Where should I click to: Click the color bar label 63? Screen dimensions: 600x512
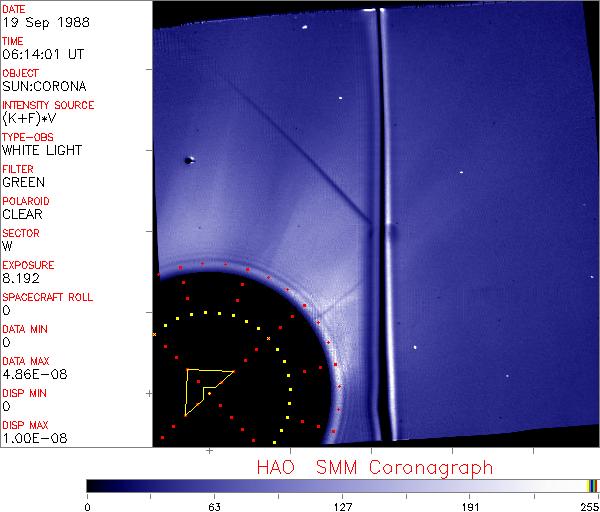click(214, 507)
